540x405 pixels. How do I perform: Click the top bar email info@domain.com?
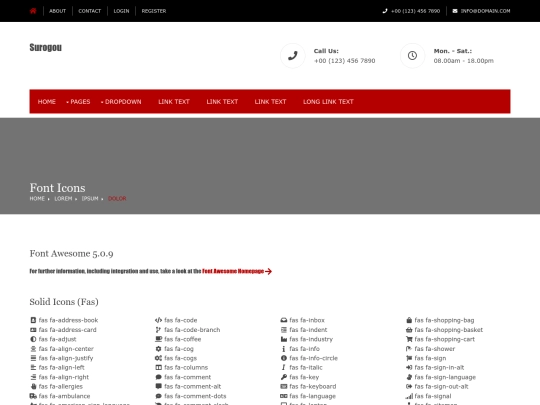[485, 11]
